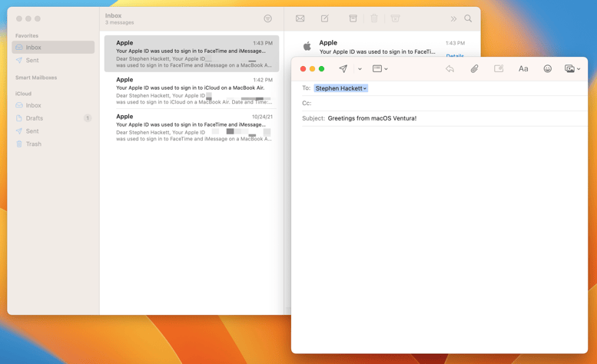Compose a new message with pencil icon
Viewport: 597px width, 364px height.
tap(325, 18)
